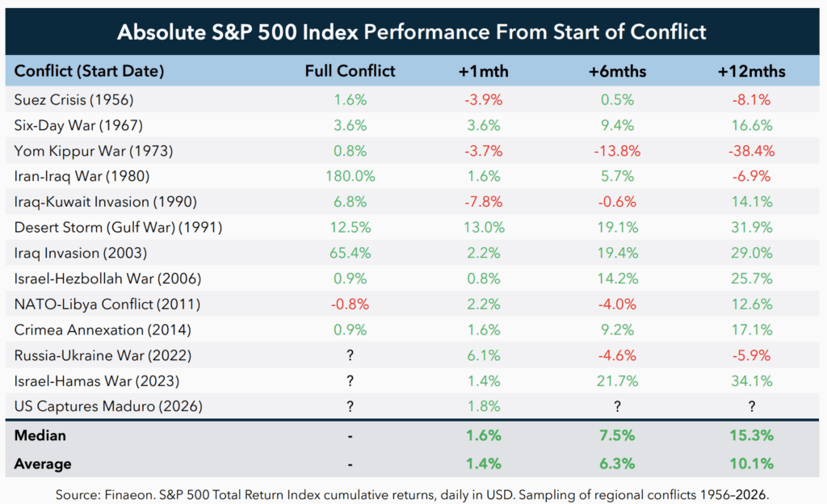This screenshot has width=827, height=504.
Task: Click the Russia-Ukraine War (2022) row label
Action: point(103,355)
